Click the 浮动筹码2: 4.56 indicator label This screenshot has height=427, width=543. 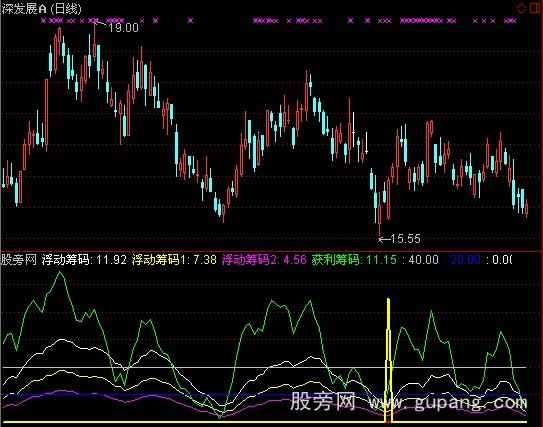click(264, 259)
